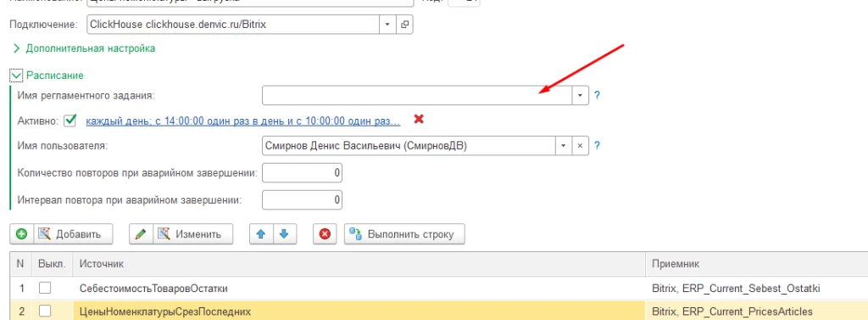Viewport: 868px width, 320px height.
Task: Click the Подключение ClickHouse input field
Action: pyautogui.click(x=233, y=25)
